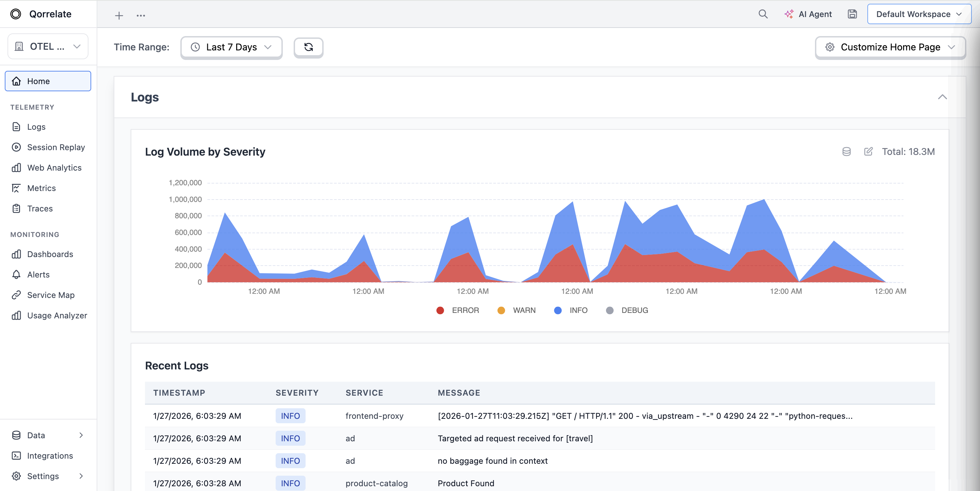Open search from the top bar
980x491 pixels.
[763, 14]
